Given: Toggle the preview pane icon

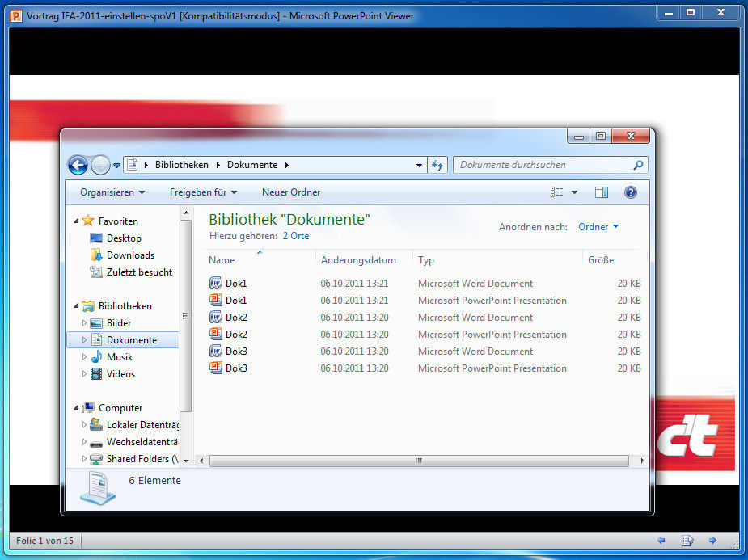Looking at the screenshot, I should click(x=602, y=192).
